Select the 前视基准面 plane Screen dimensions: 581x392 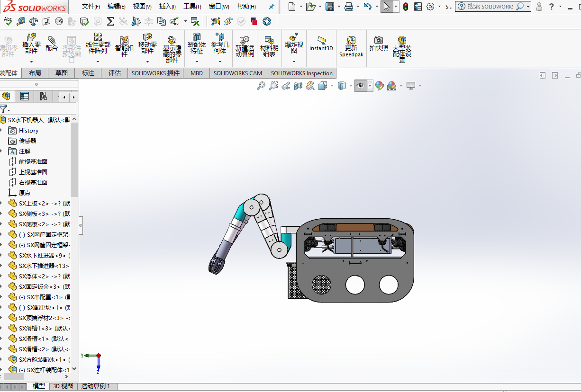click(x=33, y=161)
